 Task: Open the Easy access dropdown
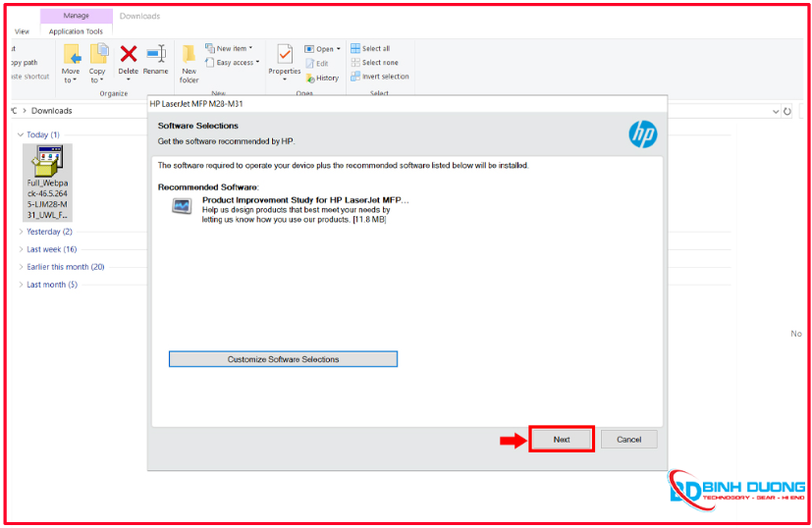(x=232, y=62)
